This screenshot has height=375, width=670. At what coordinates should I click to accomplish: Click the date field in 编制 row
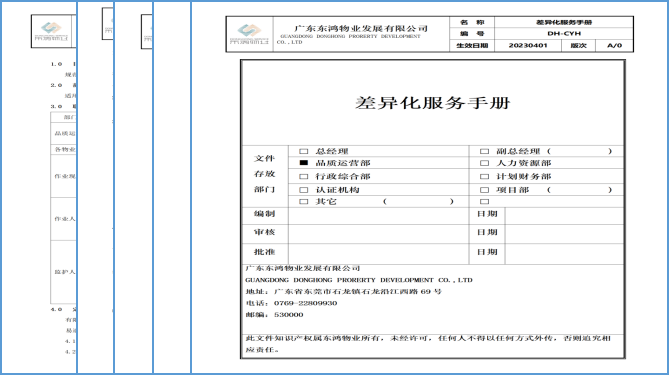(564, 216)
